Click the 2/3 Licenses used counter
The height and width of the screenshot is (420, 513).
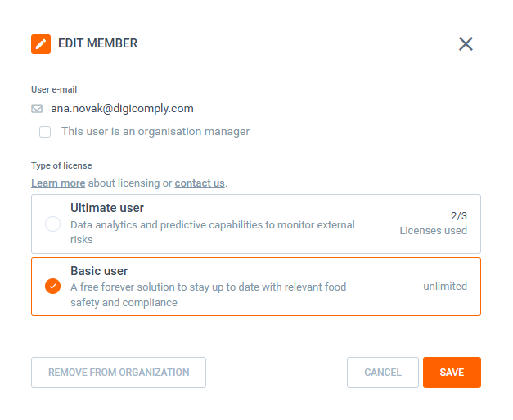click(x=434, y=224)
